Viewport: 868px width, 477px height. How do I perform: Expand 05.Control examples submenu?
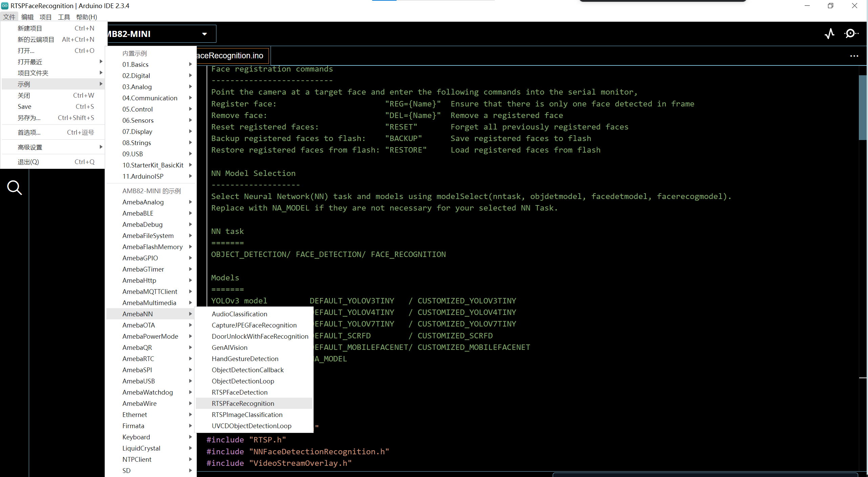(151, 109)
